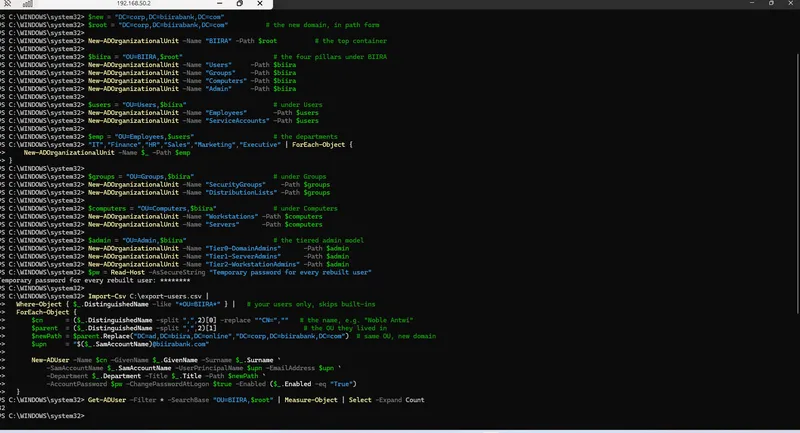Click the "Workstations" name string
Image resolution: width=800 pixels, height=433 pixels.
[x=232, y=216]
